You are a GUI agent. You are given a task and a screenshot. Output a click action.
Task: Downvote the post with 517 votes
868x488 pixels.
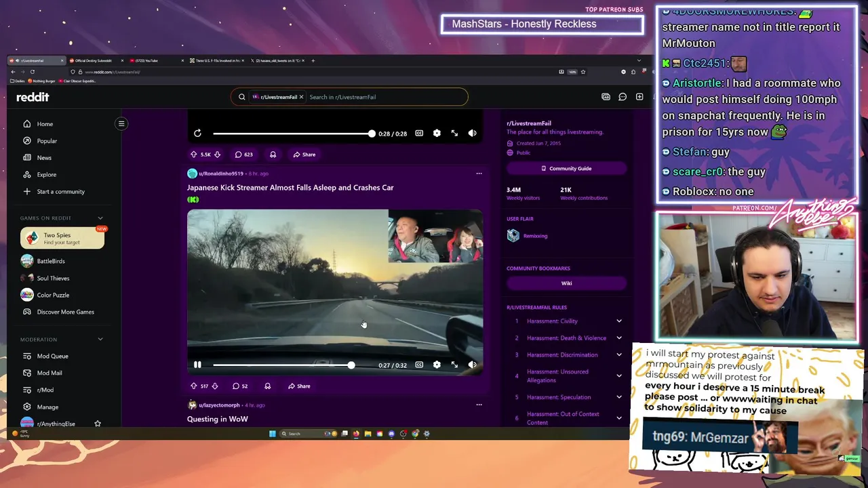click(x=215, y=386)
